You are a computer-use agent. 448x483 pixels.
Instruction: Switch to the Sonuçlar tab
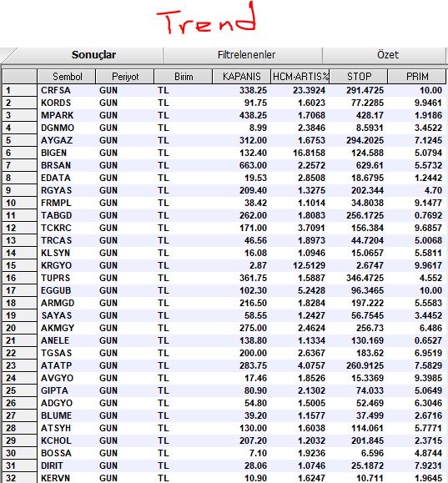click(93, 55)
